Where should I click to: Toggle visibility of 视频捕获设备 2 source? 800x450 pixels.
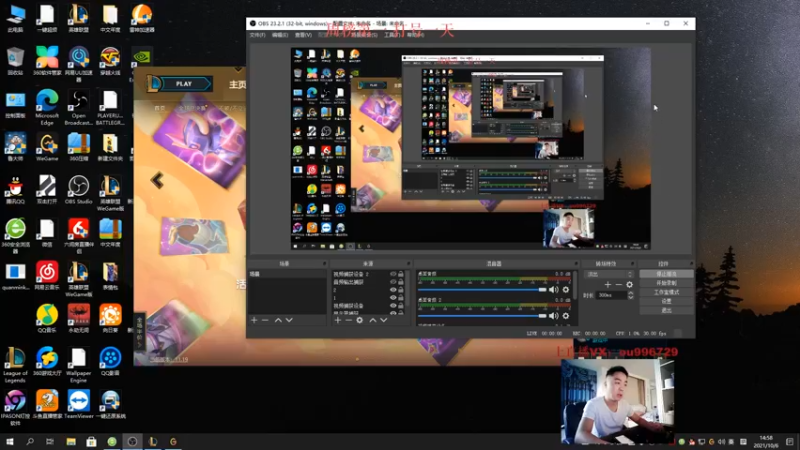pyautogui.click(x=393, y=274)
